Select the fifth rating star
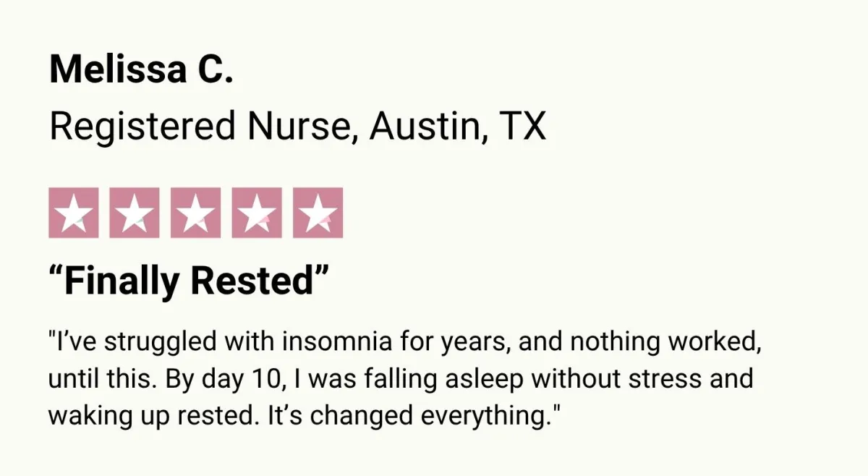This screenshot has width=868, height=476. coord(318,213)
